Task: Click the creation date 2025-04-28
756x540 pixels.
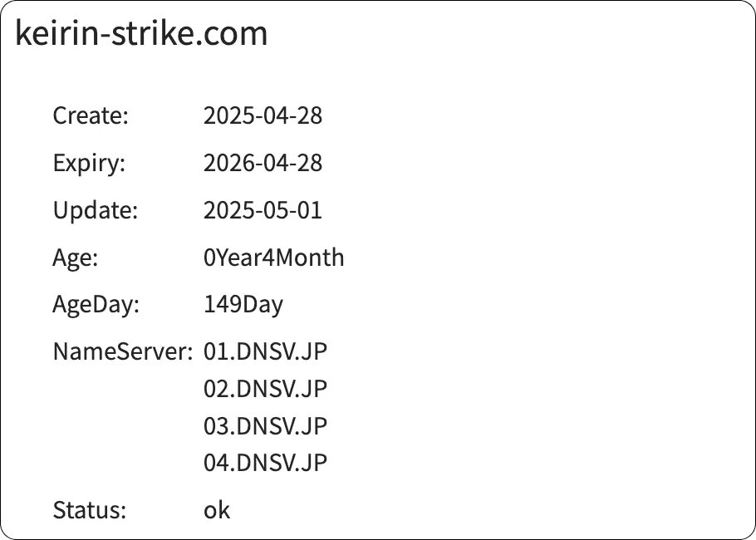Action: point(263,115)
